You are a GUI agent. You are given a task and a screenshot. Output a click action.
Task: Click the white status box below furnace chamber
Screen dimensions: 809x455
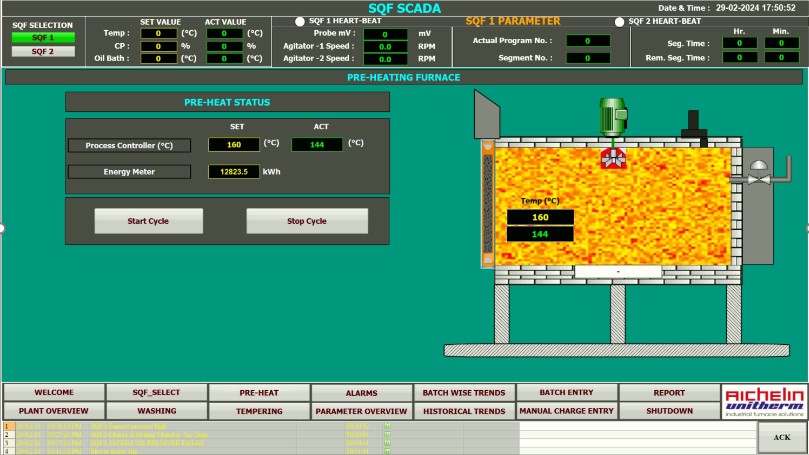pyautogui.click(x=617, y=271)
